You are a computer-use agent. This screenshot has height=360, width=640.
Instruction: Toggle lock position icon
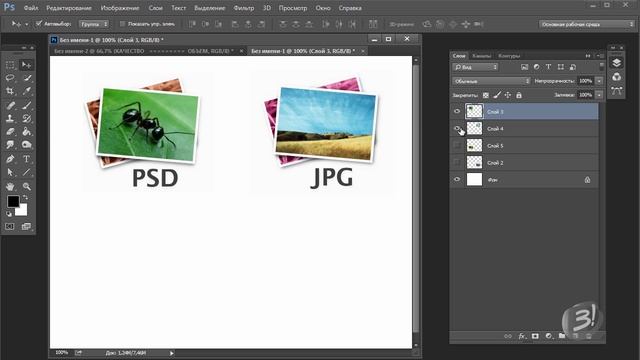508,95
